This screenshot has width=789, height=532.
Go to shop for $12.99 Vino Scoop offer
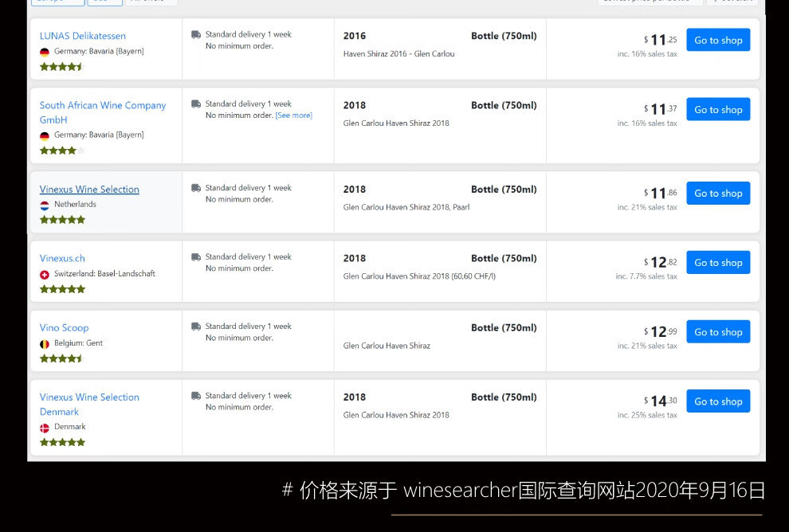coord(718,332)
